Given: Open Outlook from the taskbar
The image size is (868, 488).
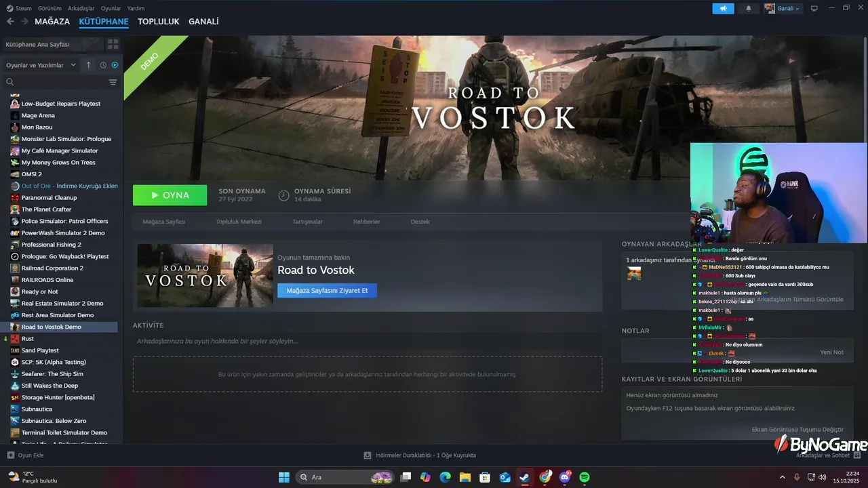Looking at the screenshot, I should (x=505, y=477).
